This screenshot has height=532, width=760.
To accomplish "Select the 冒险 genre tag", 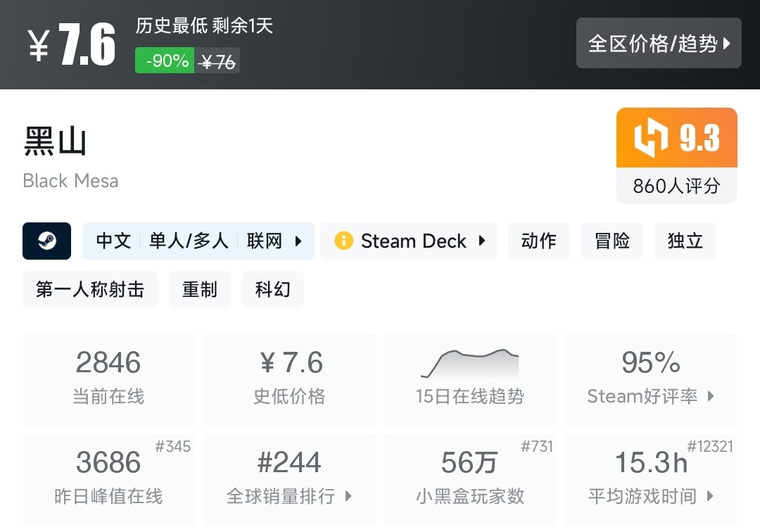I will (612, 241).
